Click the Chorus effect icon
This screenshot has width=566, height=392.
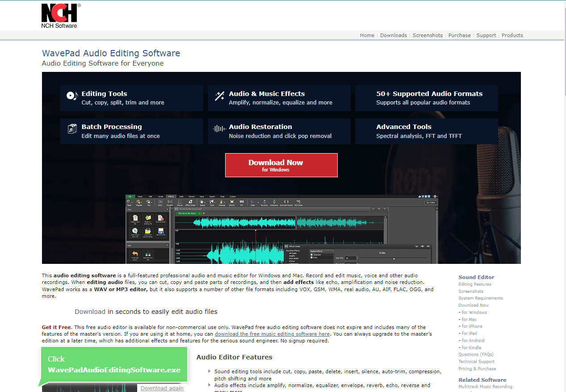point(179,202)
